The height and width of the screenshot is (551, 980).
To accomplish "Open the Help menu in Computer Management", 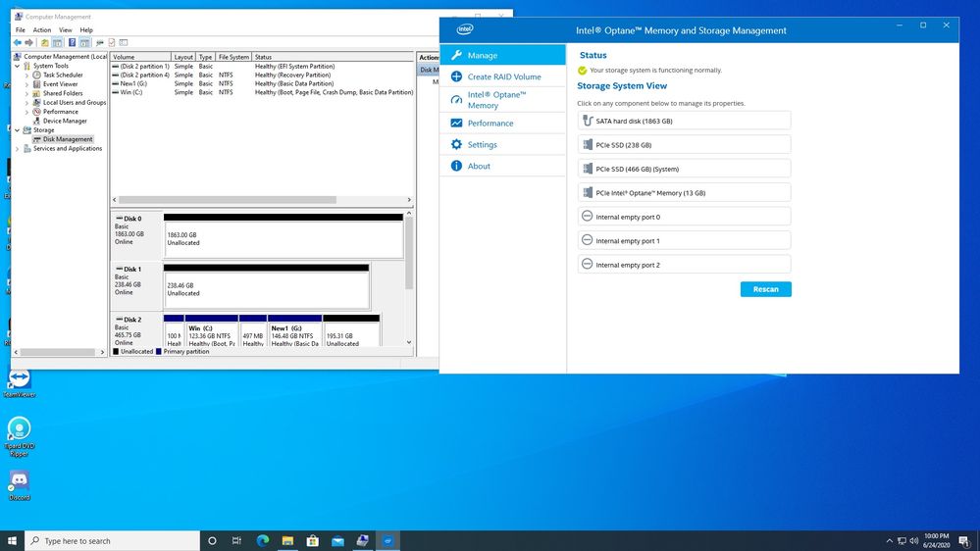I will (86, 30).
